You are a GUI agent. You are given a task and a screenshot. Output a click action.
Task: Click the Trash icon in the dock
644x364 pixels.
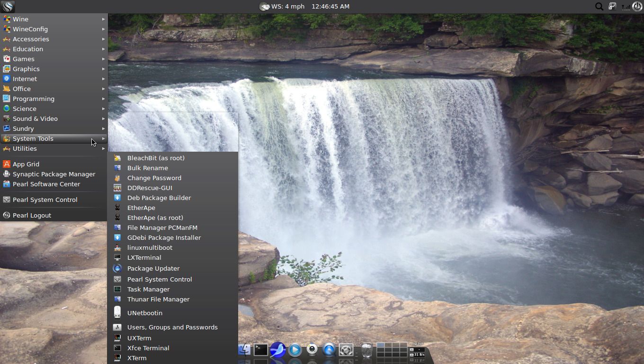(x=367, y=350)
